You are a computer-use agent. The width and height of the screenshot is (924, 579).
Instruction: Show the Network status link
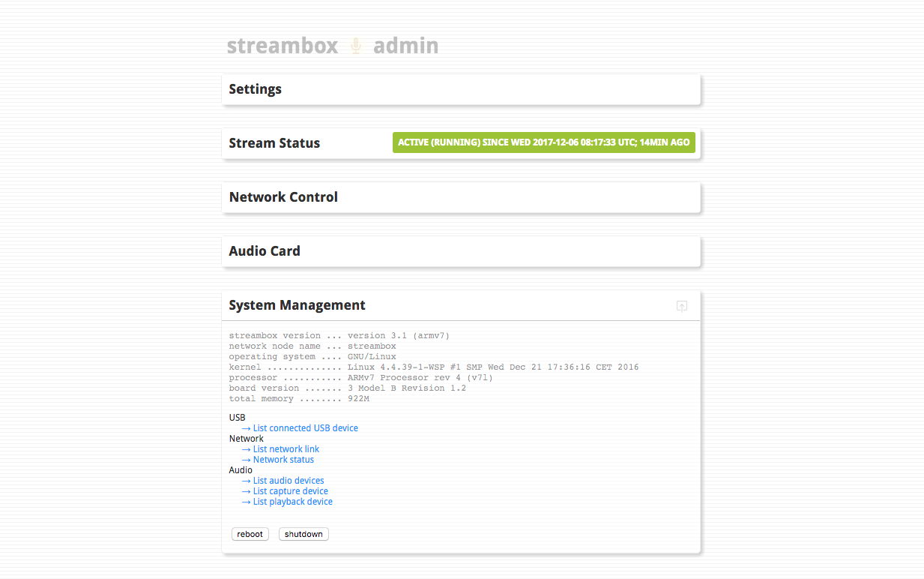283,460
